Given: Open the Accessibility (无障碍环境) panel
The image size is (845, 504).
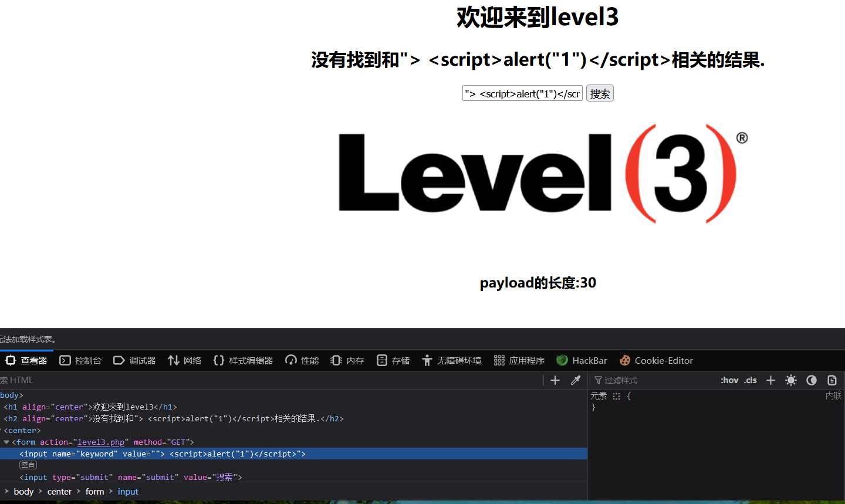Looking at the screenshot, I should (451, 360).
